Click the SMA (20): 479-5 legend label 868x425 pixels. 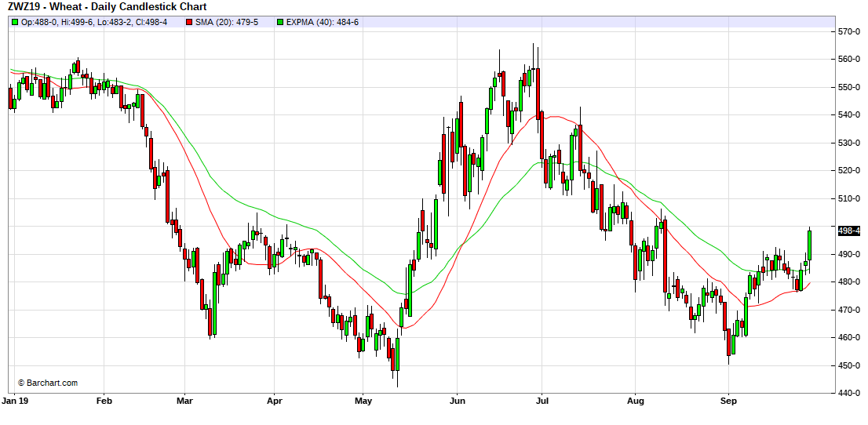click(x=225, y=22)
